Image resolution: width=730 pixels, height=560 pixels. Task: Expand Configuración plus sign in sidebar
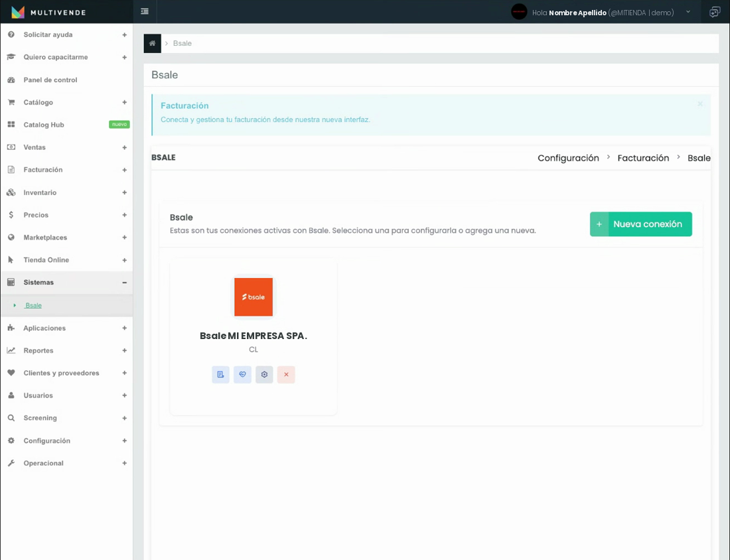124,441
